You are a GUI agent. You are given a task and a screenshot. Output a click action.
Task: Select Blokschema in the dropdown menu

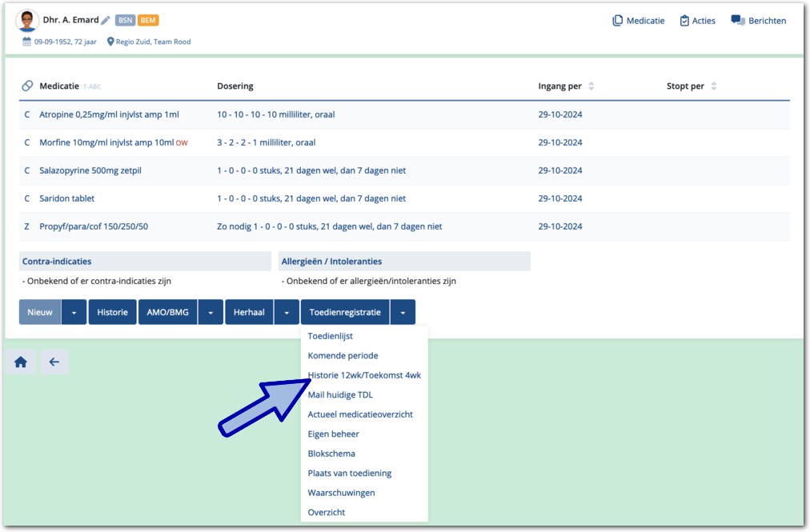tap(331, 454)
